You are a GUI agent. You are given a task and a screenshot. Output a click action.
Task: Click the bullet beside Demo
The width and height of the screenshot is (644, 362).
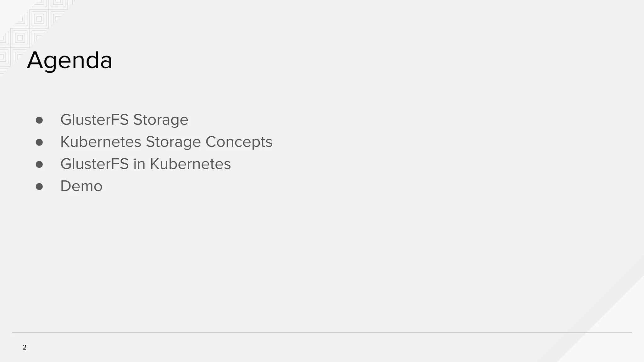point(39,187)
